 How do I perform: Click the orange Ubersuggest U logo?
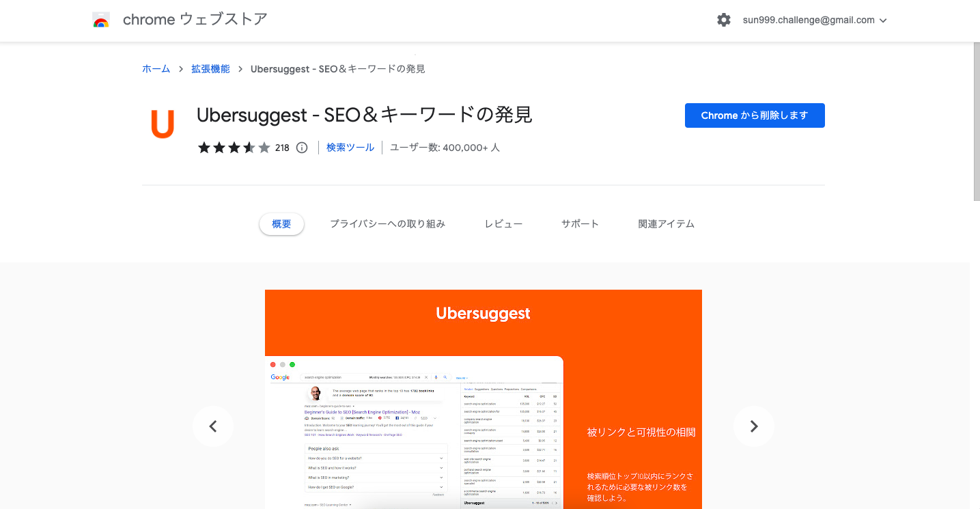point(163,123)
